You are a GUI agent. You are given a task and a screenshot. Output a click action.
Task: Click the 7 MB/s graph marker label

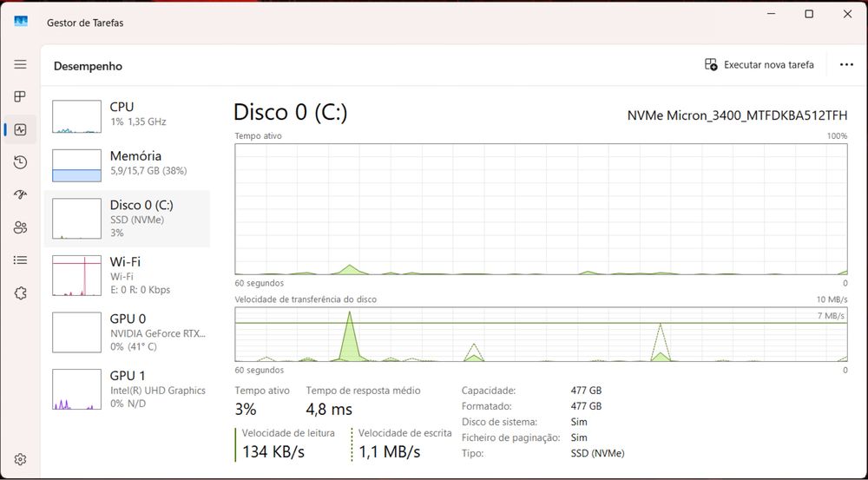(x=831, y=316)
